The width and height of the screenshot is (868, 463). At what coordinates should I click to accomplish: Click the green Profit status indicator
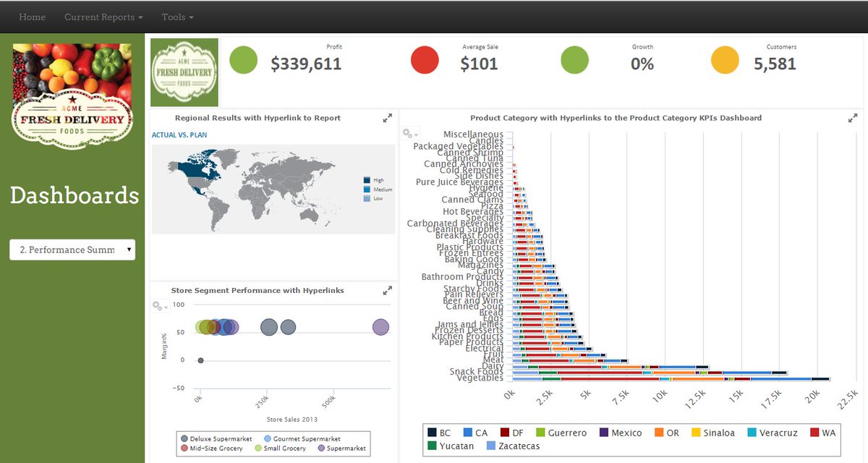pos(244,60)
